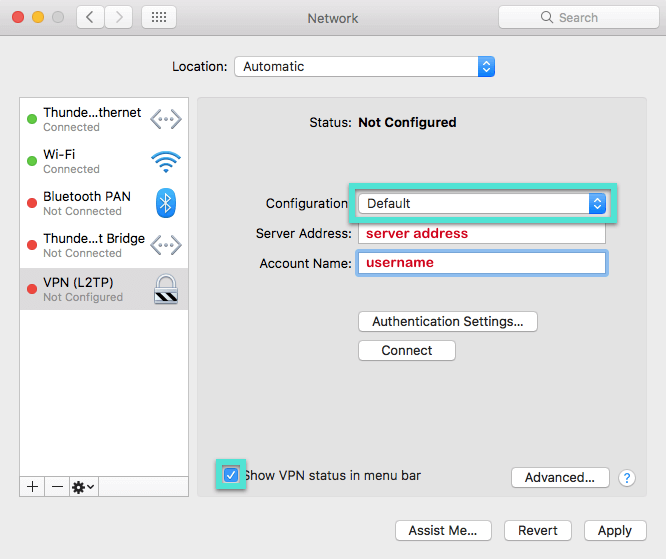The image size is (666, 559).
Task: Select VPN (L2TP) service in sidebar
Action: [x=90, y=289]
